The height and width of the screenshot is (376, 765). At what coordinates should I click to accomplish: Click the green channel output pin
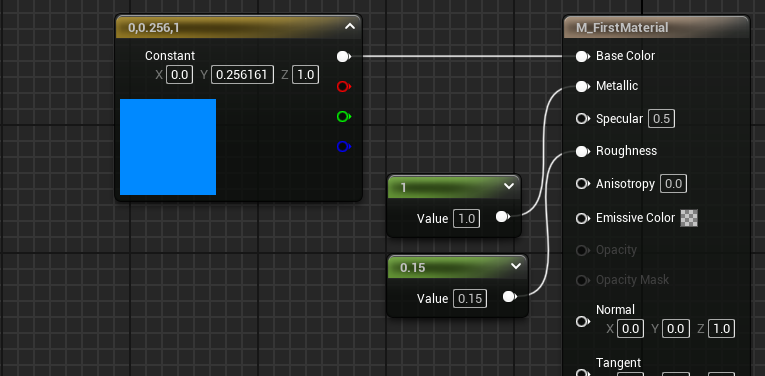coord(343,117)
